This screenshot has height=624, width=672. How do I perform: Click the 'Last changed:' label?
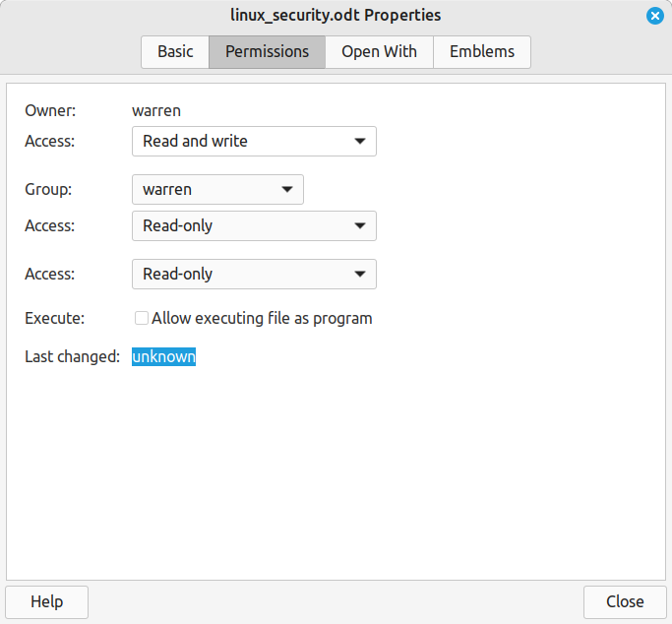72,356
